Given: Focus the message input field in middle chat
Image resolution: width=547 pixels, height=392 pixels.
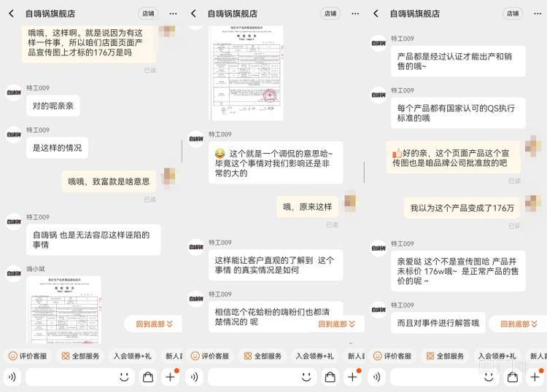Looking at the screenshot, I should 262,377.
